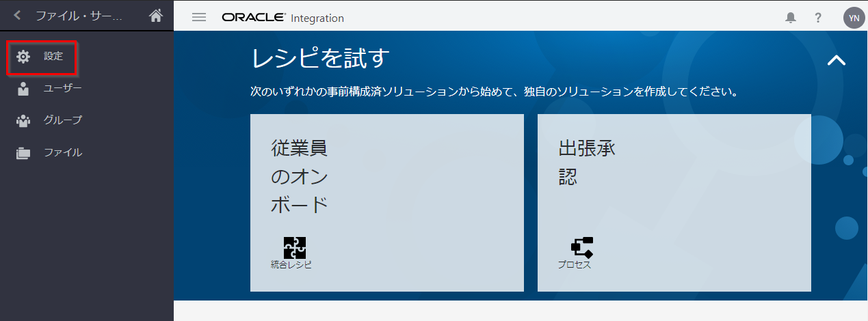This screenshot has width=868, height=321.
Task: Click the process flow icon above プロセス
Action: (582, 247)
